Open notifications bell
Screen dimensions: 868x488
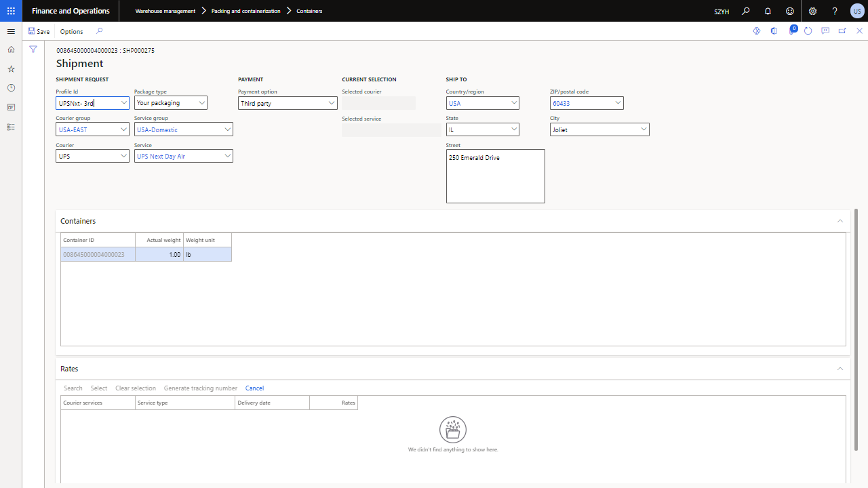click(768, 11)
